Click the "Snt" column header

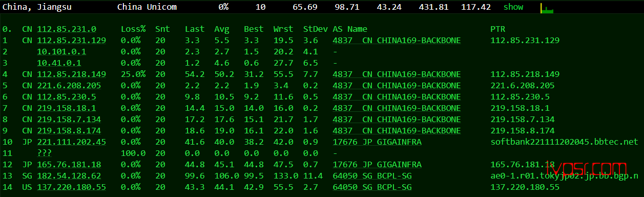162,29
